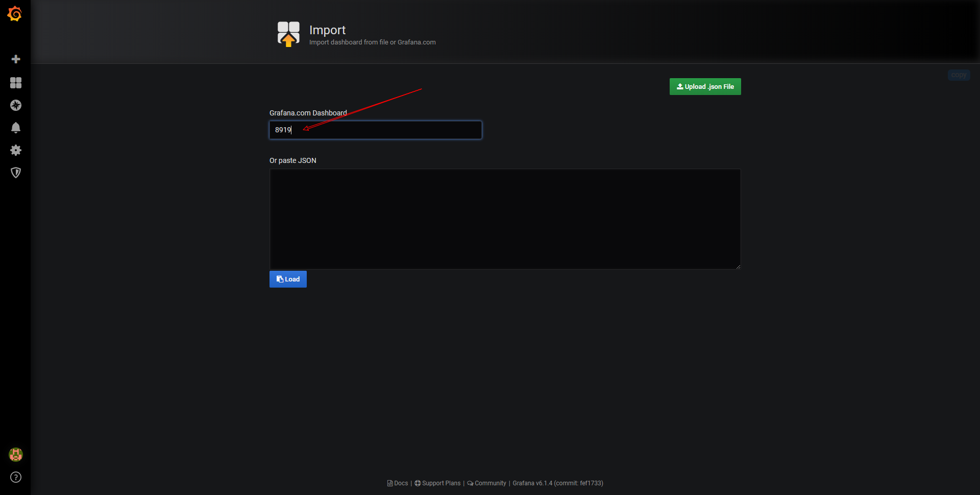The image size is (980, 495).
Task: Open the Grafana home logo
Action: [15, 14]
